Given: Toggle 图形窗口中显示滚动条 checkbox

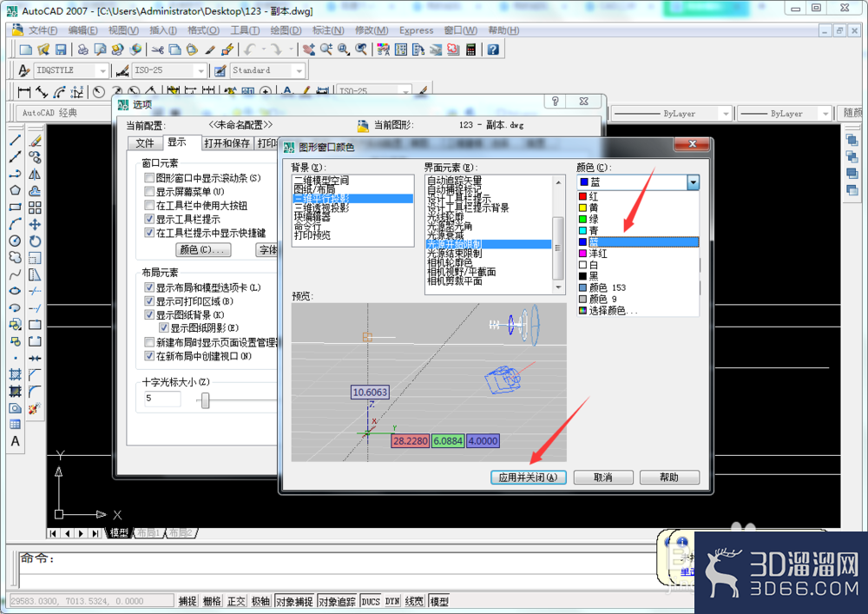Looking at the screenshot, I should pos(148,178).
